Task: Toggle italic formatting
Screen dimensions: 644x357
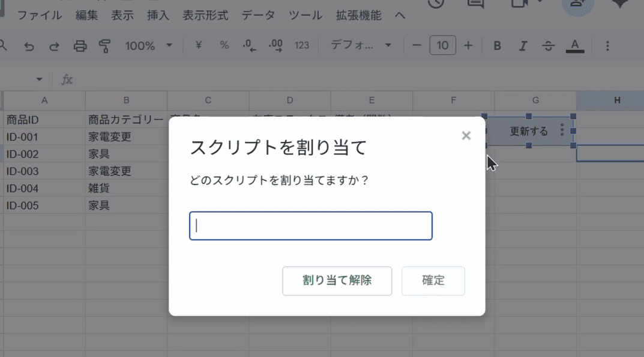Action: click(x=523, y=46)
